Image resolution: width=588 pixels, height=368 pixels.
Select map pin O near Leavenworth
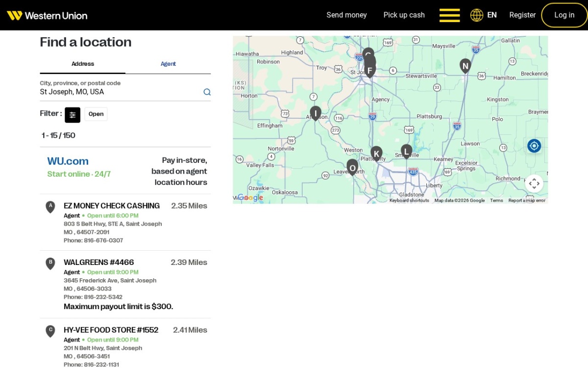click(352, 168)
